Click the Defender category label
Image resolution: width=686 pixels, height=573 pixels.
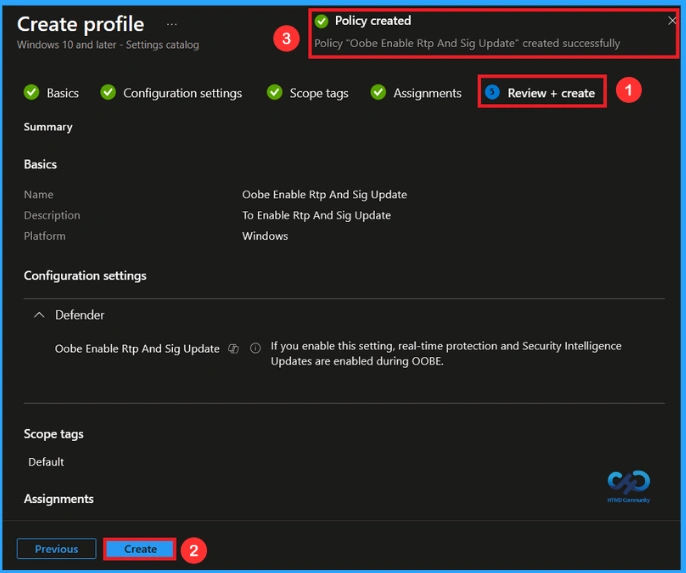80,315
